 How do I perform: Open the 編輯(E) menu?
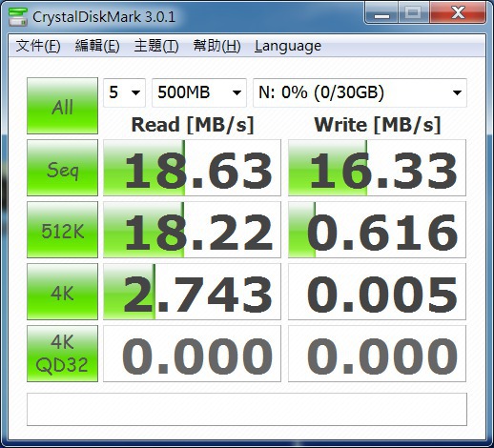coord(97,46)
